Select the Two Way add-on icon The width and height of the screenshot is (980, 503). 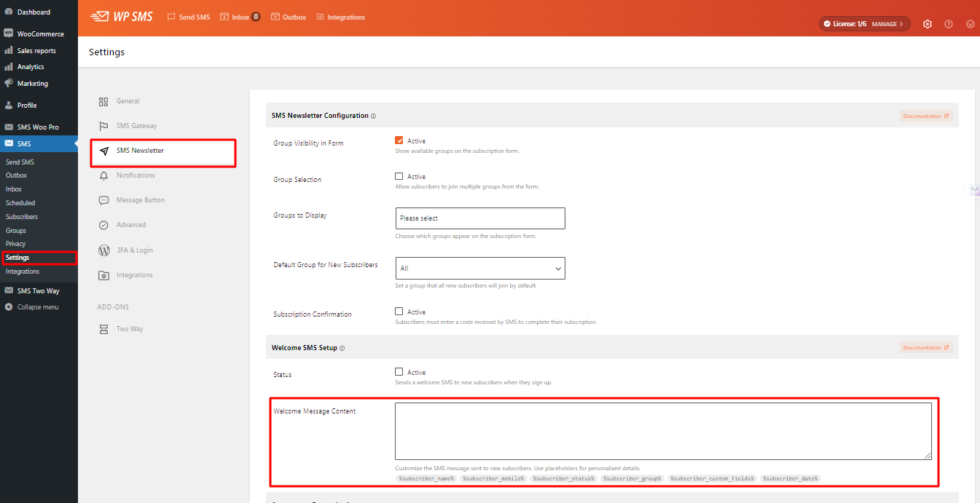click(103, 329)
